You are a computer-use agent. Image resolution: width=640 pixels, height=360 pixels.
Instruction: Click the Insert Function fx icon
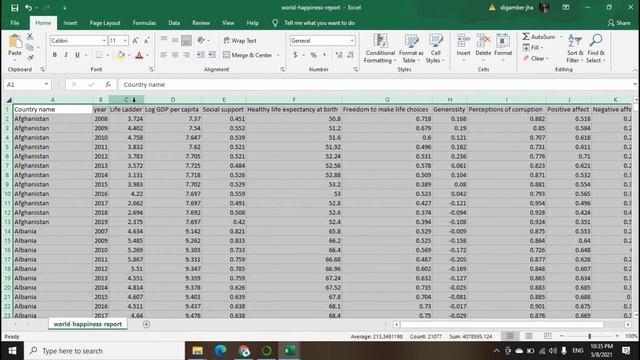(108, 84)
